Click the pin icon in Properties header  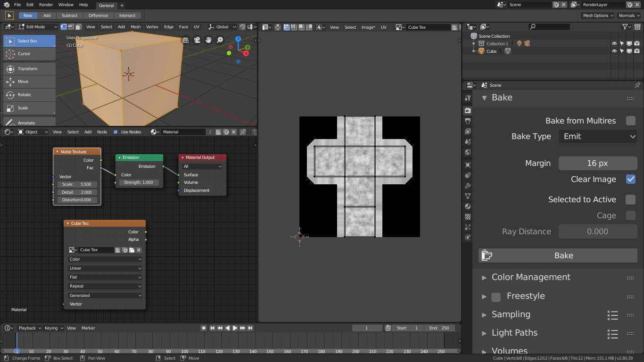point(637,85)
